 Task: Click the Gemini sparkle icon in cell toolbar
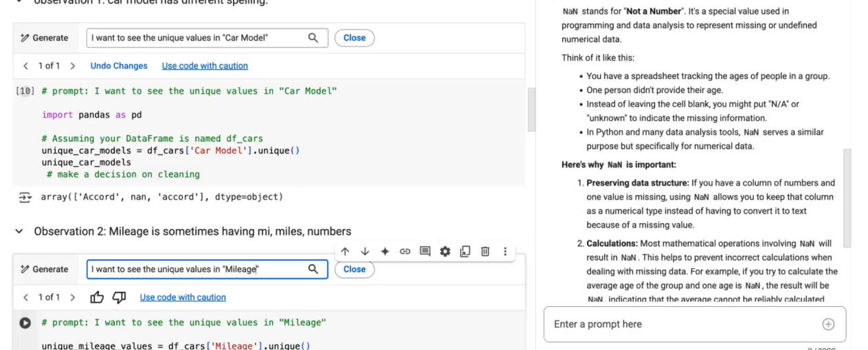point(385,252)
